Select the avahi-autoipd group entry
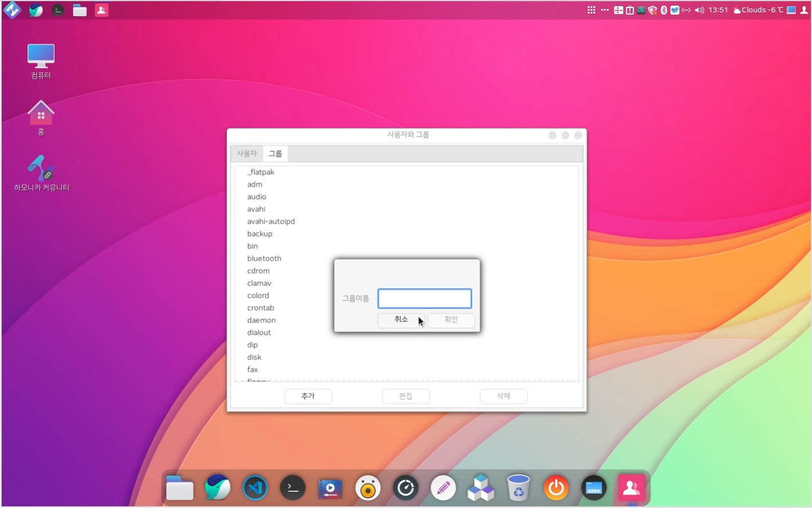The width and height of the screenshot is (812, 508). click(x=271, y=221)
